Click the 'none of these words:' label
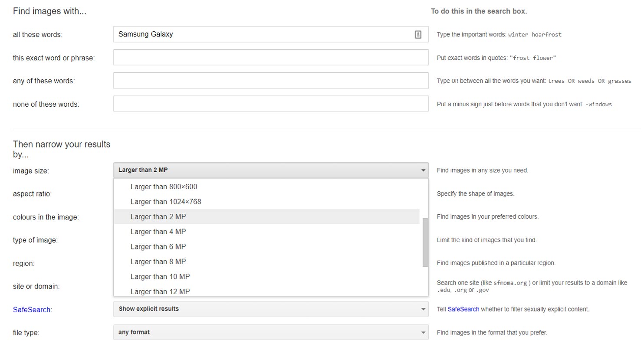 [46, 104]
